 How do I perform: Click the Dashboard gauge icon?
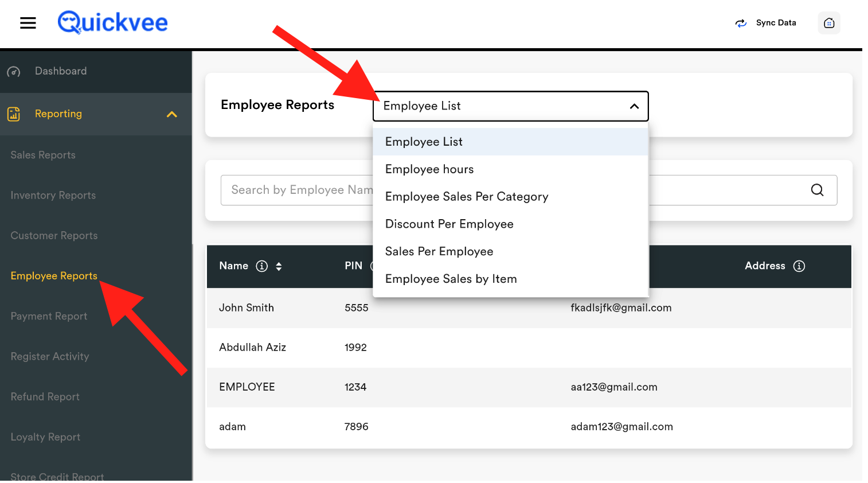point(14,72)
